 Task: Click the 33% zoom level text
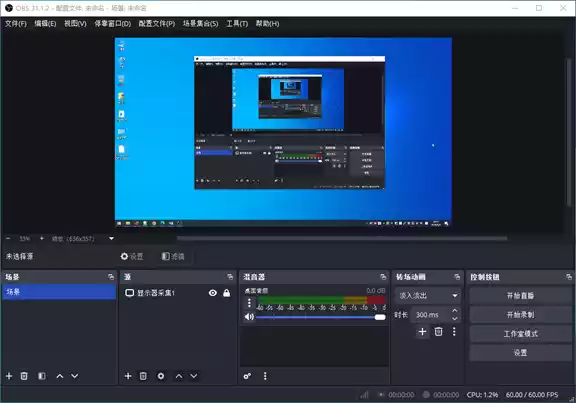25,239
